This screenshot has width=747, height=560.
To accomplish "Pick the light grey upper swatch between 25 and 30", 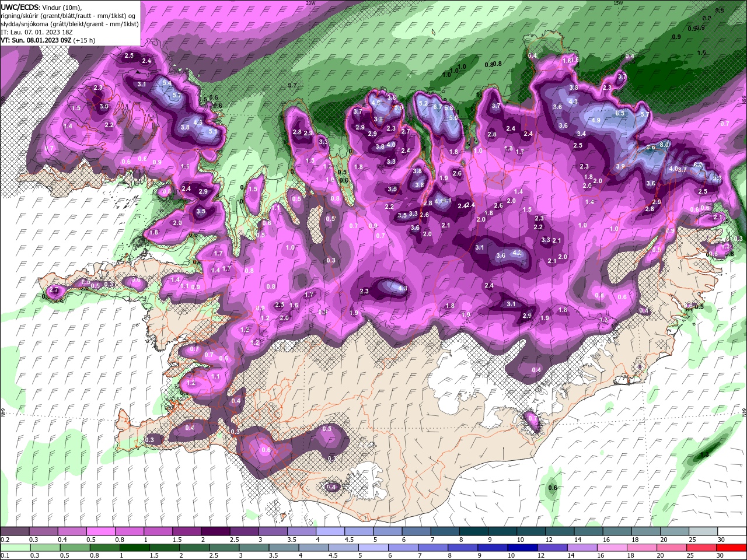I will 703,531.
